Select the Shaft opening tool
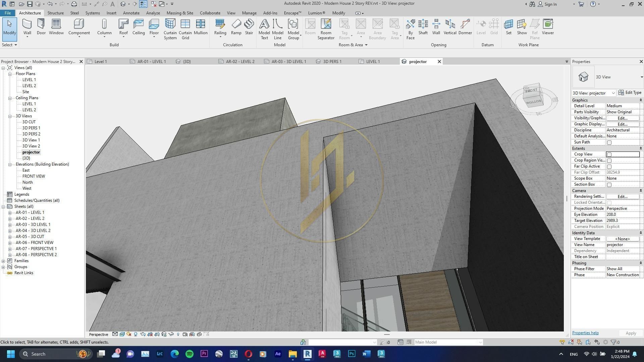This screenshot has width=644, height=362. [423, 27]
